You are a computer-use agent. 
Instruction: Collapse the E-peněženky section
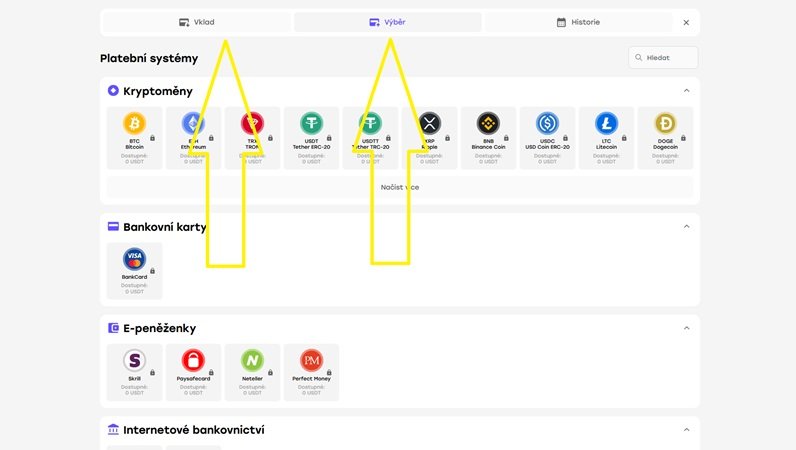(686, 328)
